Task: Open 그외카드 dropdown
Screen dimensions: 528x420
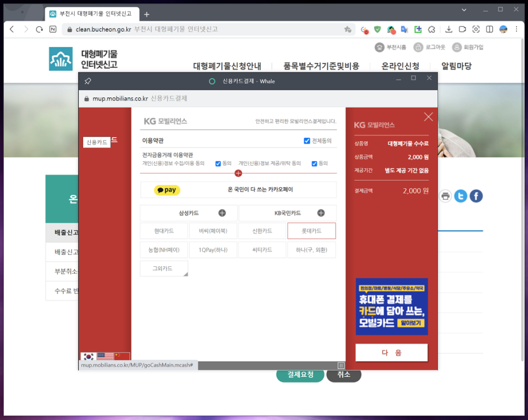Action: click(x=164, y=269)
